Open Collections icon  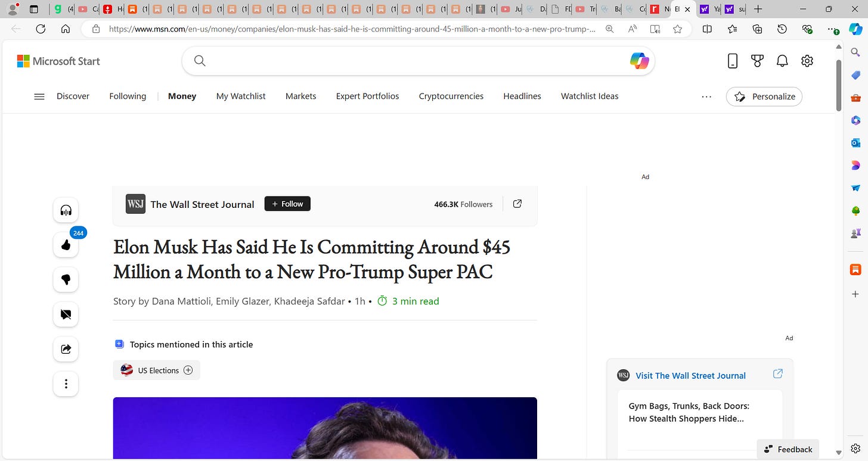point(757,29)
